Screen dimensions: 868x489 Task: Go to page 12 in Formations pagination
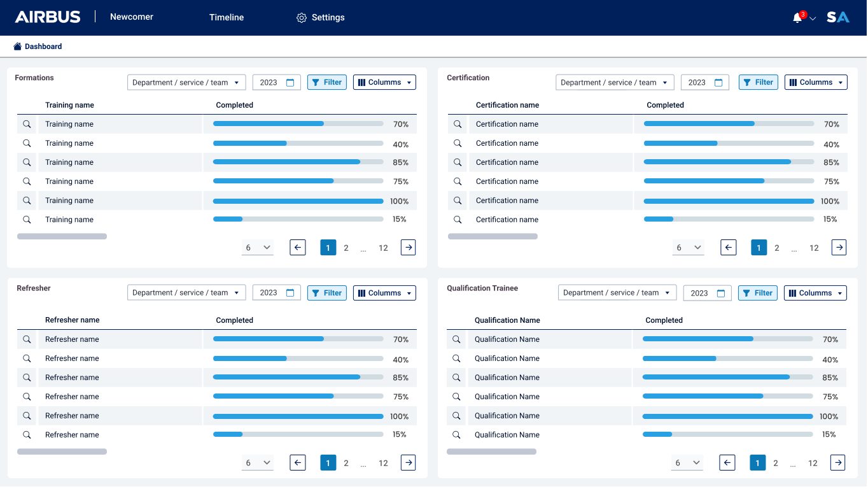383,248
